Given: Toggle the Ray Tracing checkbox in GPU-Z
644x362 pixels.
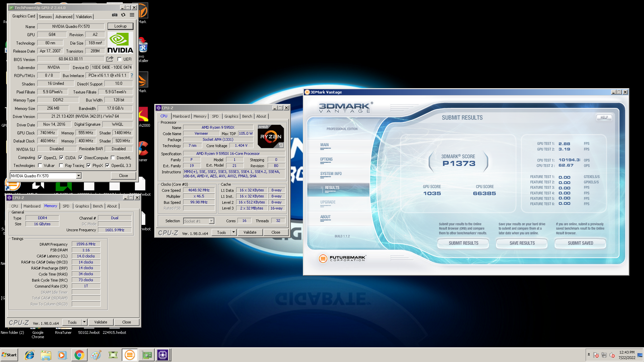Looking at the screenshot, I should point(61,165).
